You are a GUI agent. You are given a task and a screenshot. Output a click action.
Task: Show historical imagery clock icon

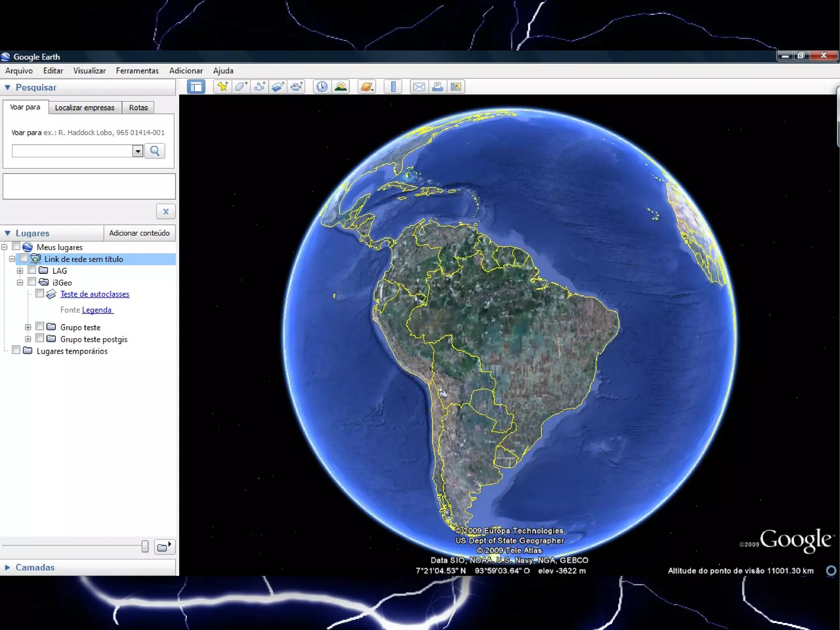coord(322,87)
